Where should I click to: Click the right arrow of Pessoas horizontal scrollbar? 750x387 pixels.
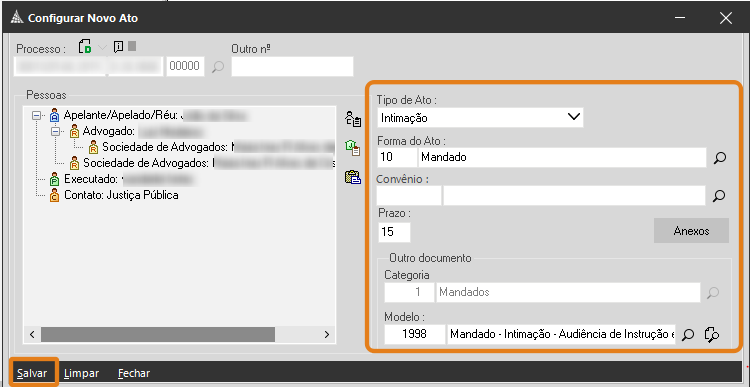coord(327,334)
